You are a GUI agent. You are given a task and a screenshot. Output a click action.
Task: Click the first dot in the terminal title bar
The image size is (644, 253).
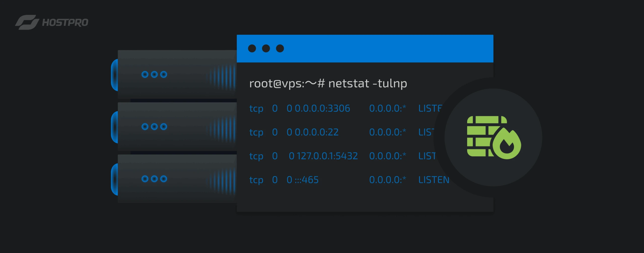click(x=252, y=48)
